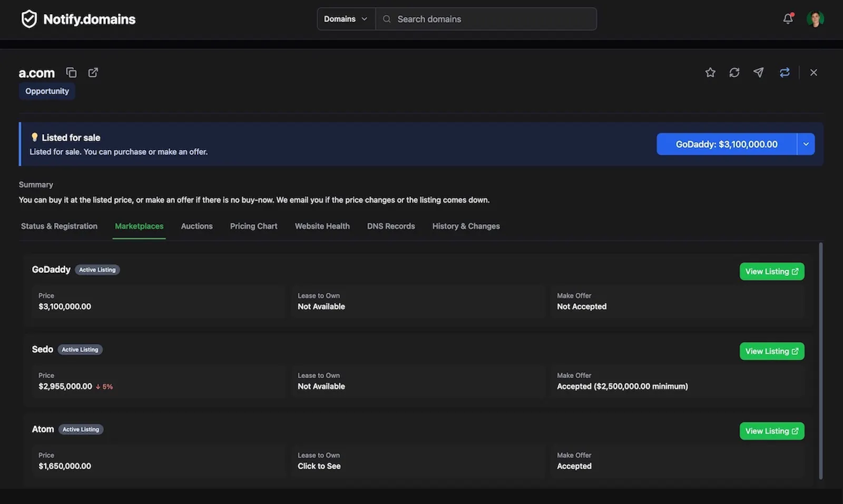Expand the Domains search type dropdown
The image size is (843, 504).
[346, 19]
